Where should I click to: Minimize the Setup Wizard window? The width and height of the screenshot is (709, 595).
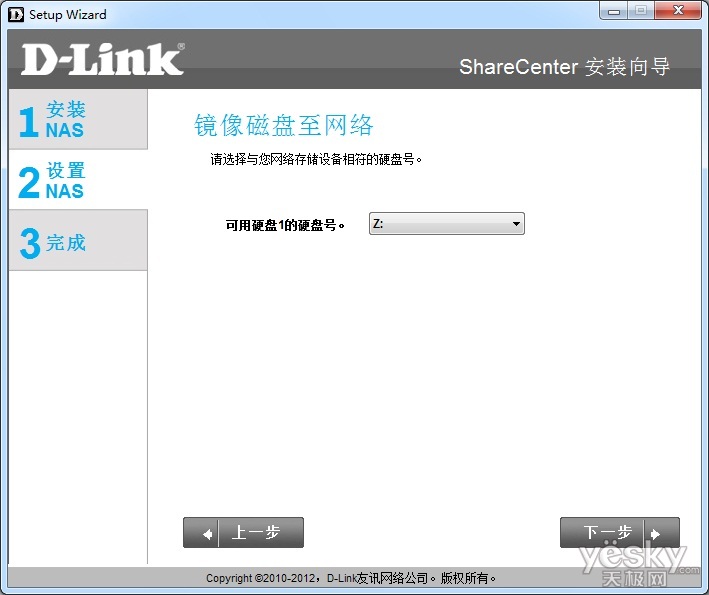coord(614,11)
